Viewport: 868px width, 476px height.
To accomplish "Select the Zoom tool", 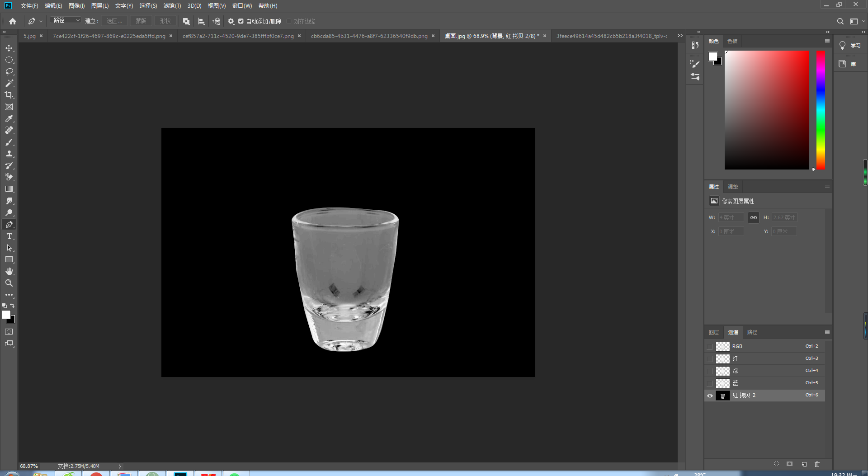I will (9, 283).
